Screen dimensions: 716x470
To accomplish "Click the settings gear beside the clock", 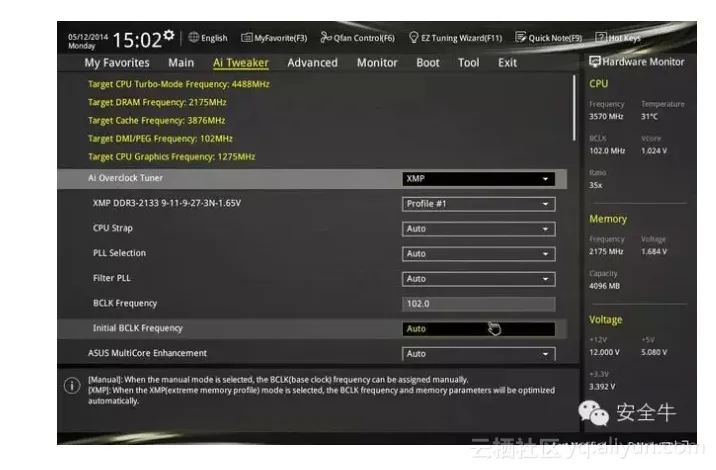I will (x=168, y=35).
